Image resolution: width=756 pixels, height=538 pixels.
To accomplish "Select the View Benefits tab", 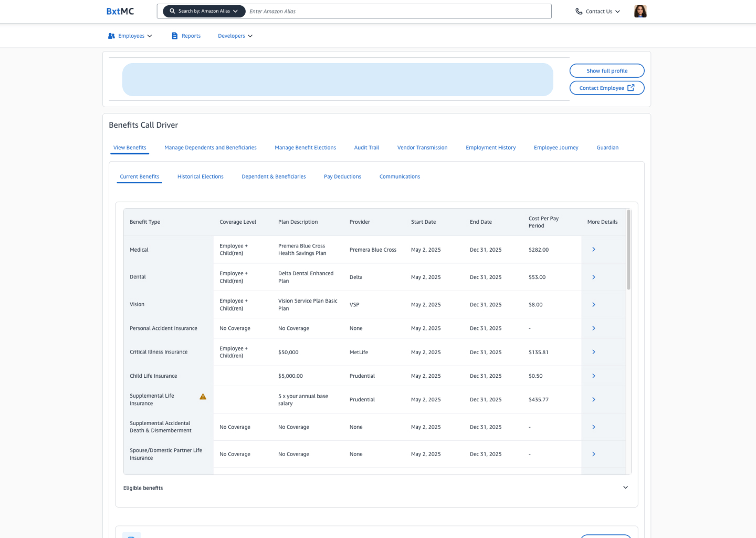I will 130,148.
